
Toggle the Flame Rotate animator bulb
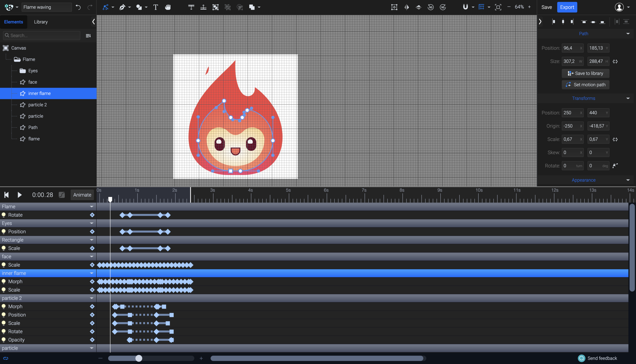tap(4, 215)
